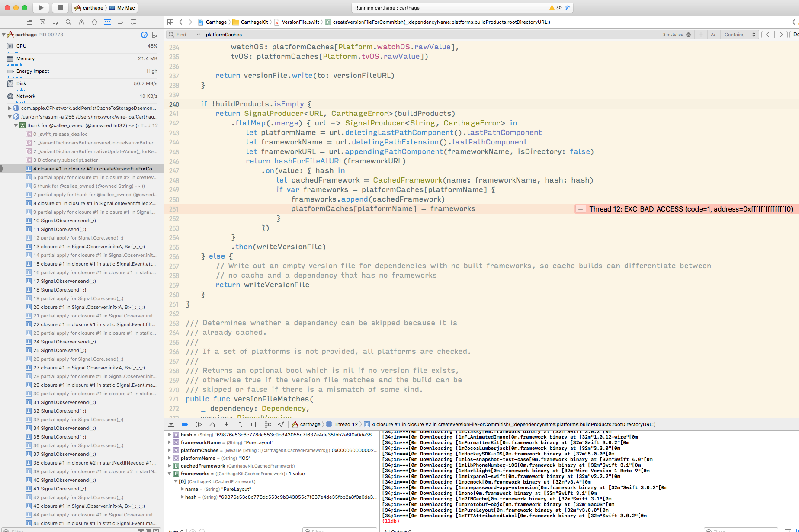799x532 pixels.
Task: Go forward in editor history
Action: pos(190,22)
